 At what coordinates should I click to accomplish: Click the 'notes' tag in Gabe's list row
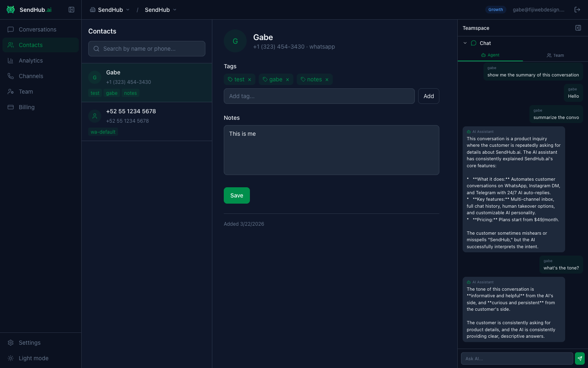coord(130,93)
